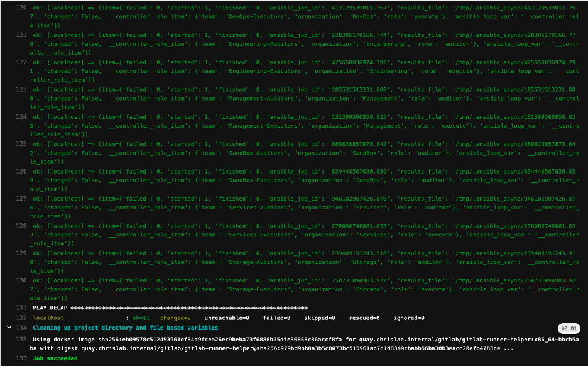Click the 'Job succeeded' status text
Screen dimensions: 588x366
55,358
